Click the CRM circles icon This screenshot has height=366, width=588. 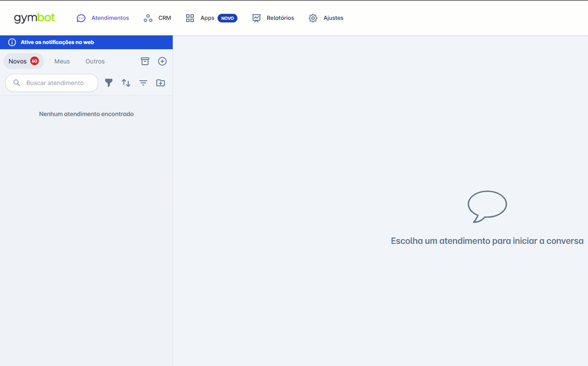148,18
